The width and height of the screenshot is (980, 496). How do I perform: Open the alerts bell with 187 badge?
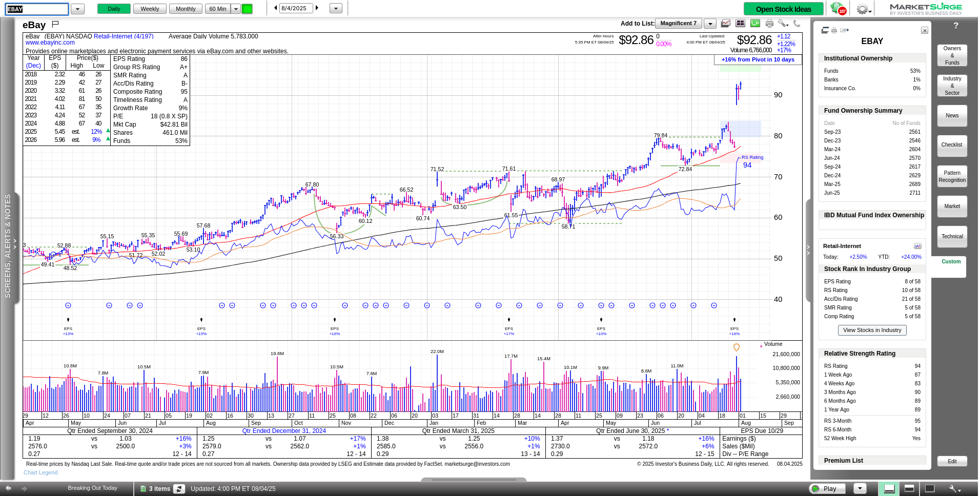[x=839, y=9]
